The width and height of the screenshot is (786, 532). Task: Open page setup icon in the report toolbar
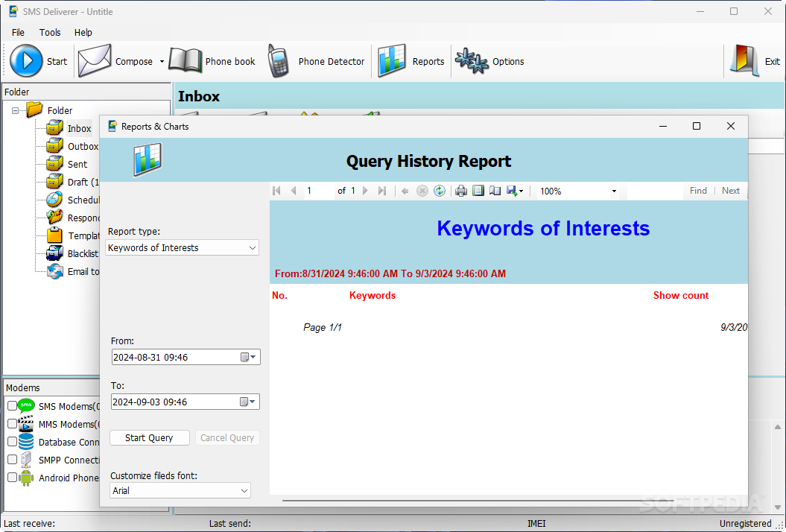click(495, 191)
